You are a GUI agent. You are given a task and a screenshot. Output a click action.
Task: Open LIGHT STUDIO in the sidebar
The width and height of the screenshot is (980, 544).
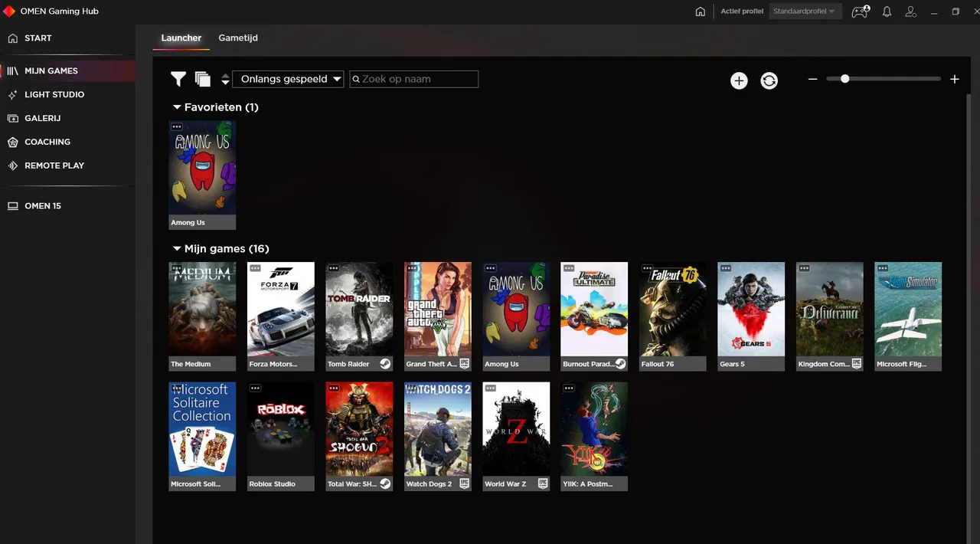67,94
